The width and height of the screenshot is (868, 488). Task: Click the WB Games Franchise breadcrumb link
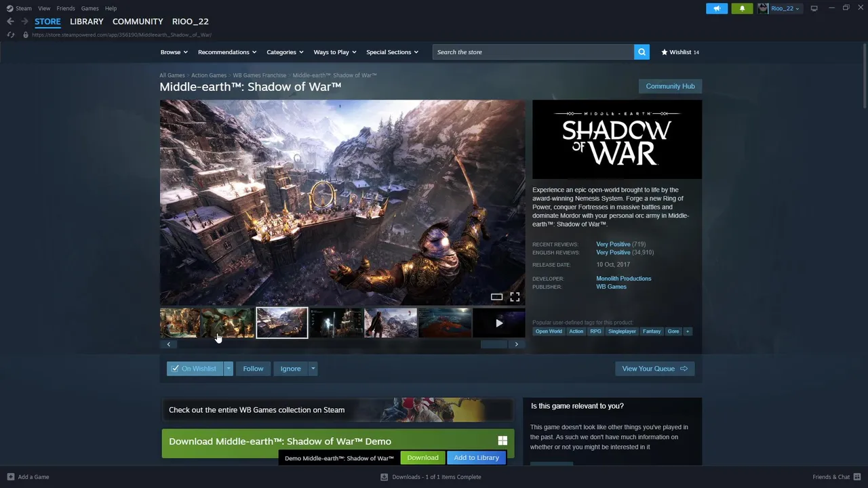click(x=260, y=75)
